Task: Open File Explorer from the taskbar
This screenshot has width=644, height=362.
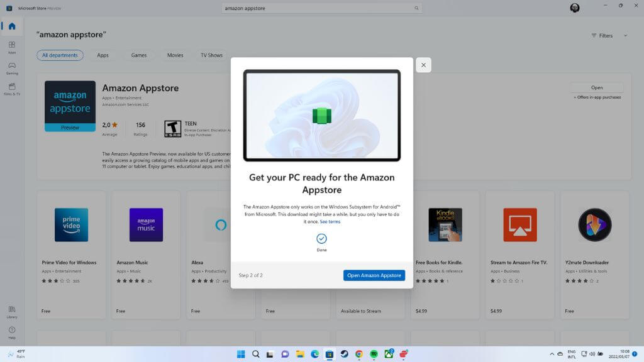Action: (300, 354)
